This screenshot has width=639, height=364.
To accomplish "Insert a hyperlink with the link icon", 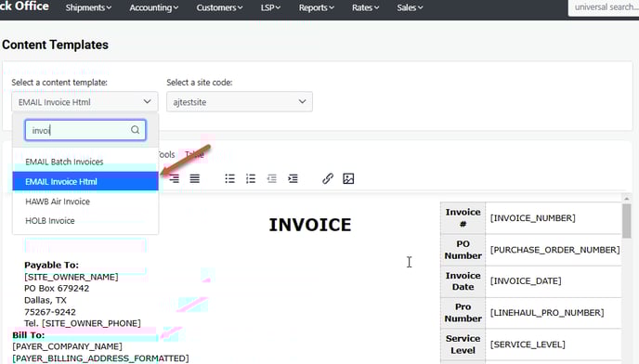I will [x=328, y=178].
